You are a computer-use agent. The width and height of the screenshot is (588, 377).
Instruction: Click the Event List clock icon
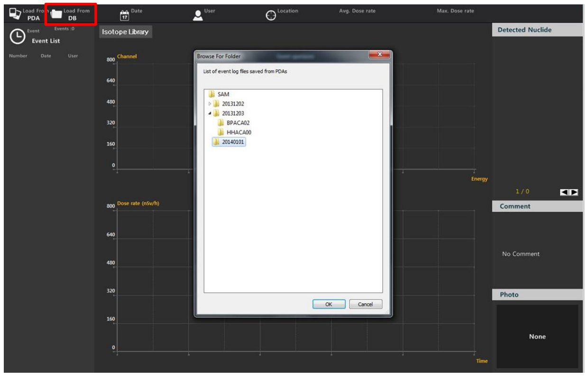[18, 37]
